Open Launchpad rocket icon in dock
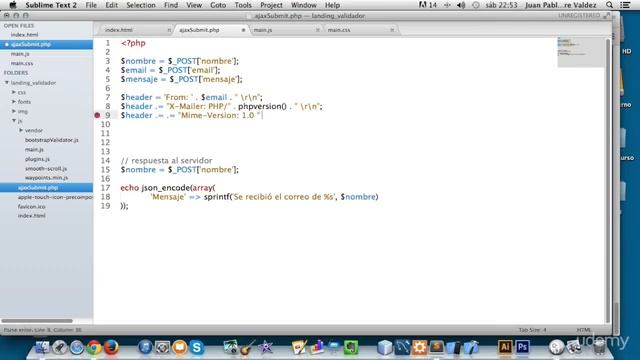Image resolution: width=640 pixels, height=360 pixels. click(60, 347)
